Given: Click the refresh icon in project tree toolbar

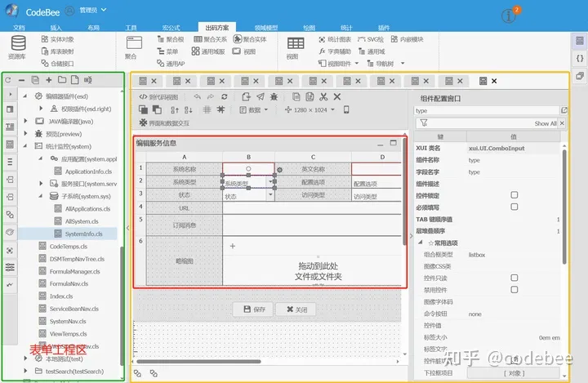Looking at the screenshot, I should tap(8, 80).
